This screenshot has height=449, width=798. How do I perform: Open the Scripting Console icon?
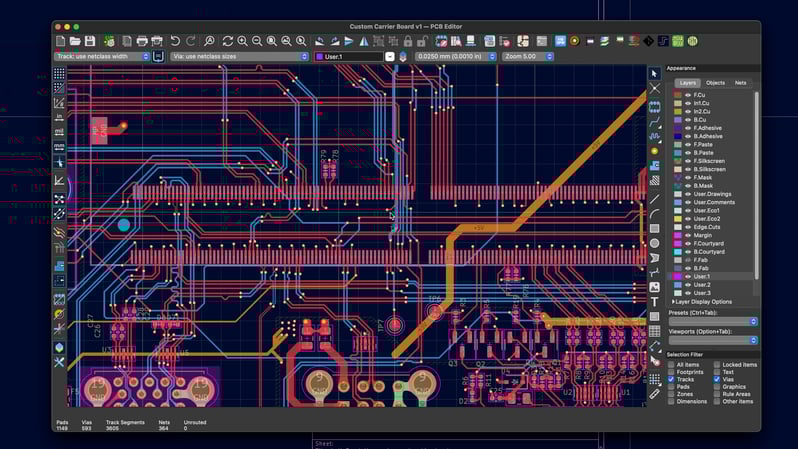point(542,41)
